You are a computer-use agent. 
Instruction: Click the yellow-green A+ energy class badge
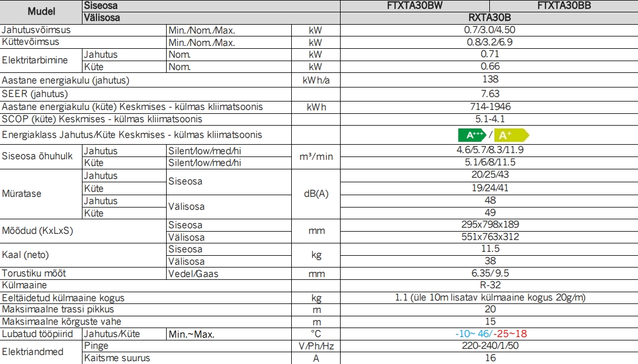coord(511,135)
